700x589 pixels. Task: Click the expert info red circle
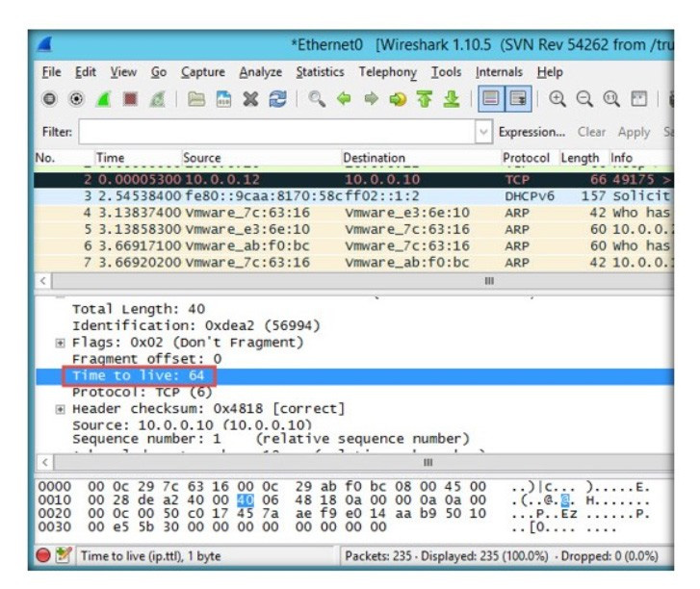click(43, 555)
